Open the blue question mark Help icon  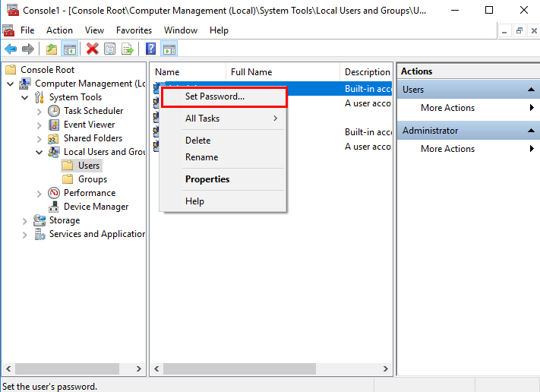coord(150,49)
